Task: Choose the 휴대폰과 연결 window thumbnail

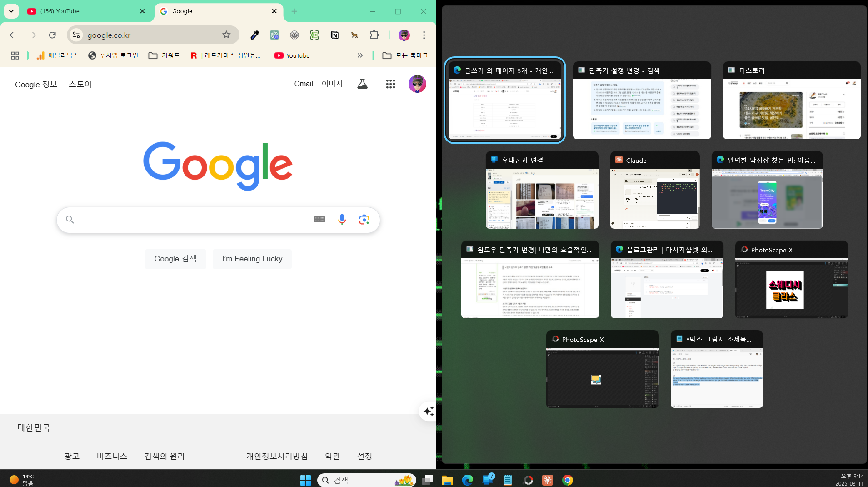Action: (x=542, y=190)
